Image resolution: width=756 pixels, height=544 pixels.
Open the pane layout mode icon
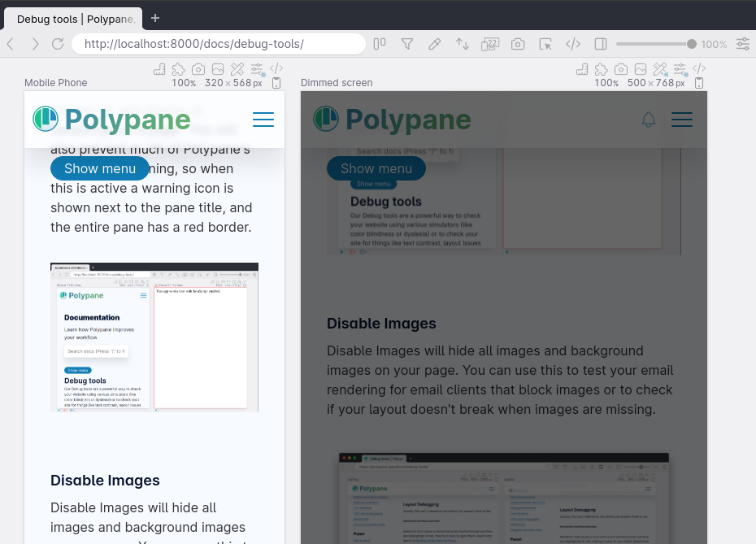pos(380,44)
